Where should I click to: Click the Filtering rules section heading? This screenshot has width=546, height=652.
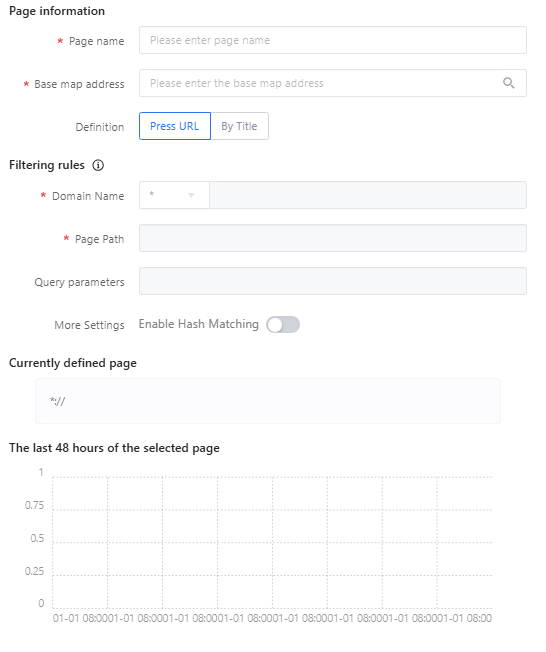tap(47, 165)
